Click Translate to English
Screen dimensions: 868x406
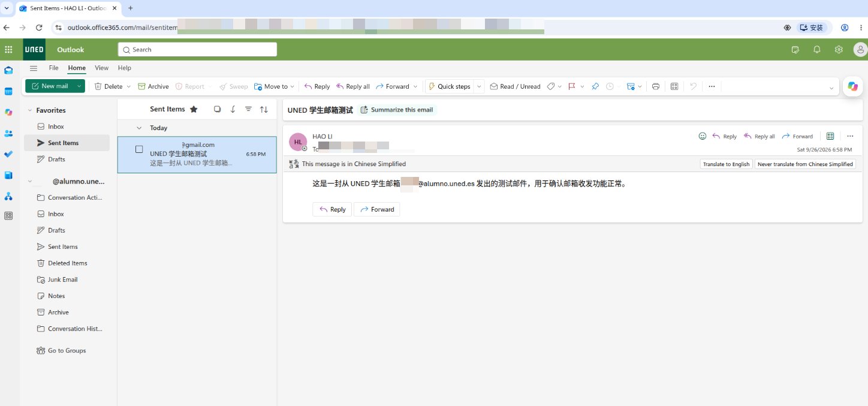point(726,164)
